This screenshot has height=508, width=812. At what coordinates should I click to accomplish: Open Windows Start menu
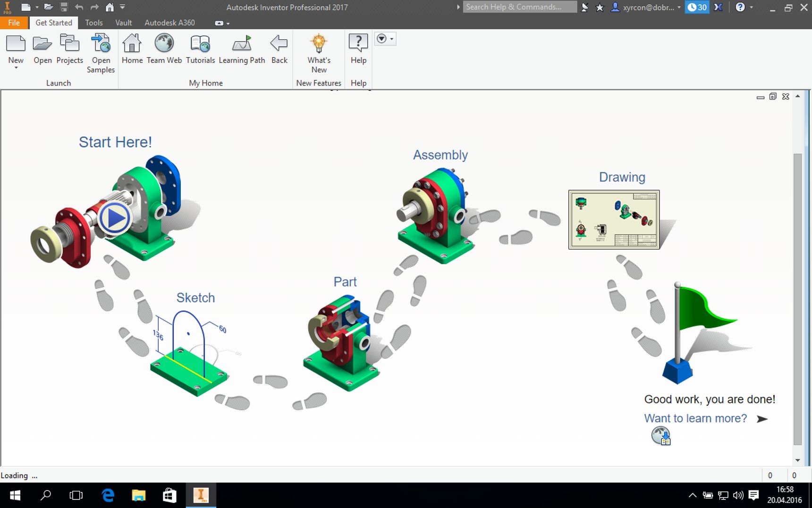coord(15,495)
